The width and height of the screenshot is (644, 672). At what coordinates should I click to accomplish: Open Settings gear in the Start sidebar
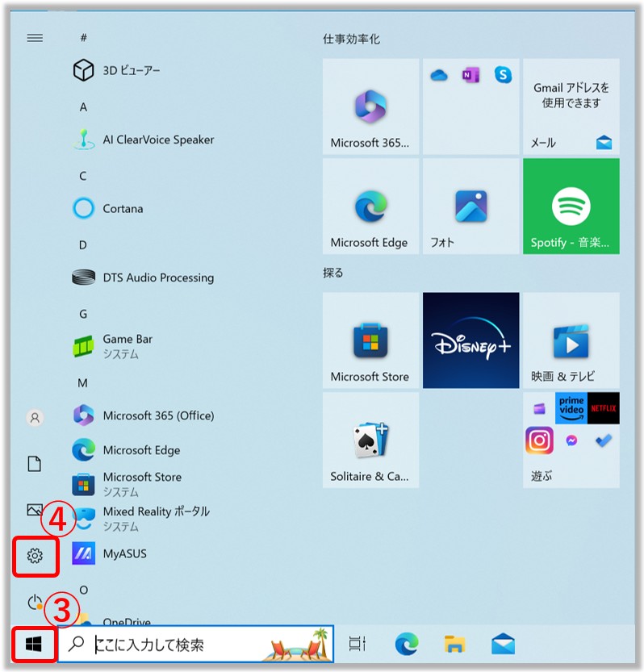(x=35, y=556)
